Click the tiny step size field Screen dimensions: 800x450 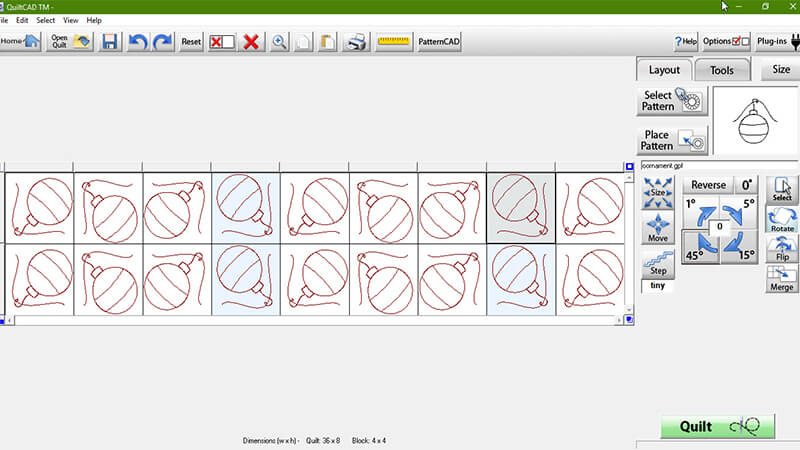(x=657, y=285)
